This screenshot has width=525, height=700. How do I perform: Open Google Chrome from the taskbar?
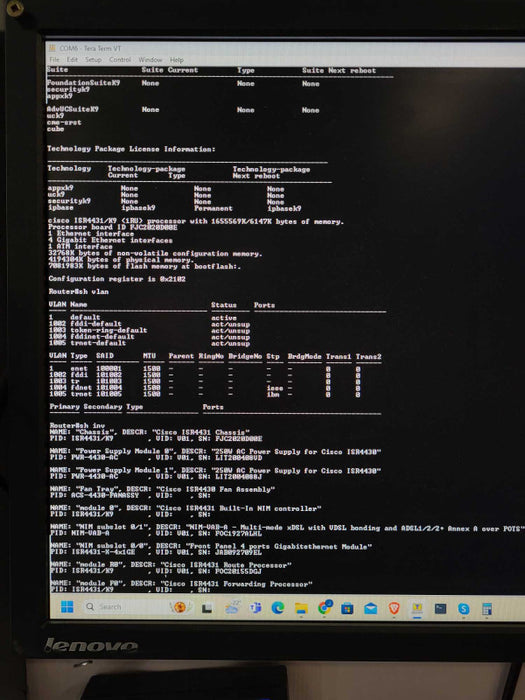click(x=325, y=608)
